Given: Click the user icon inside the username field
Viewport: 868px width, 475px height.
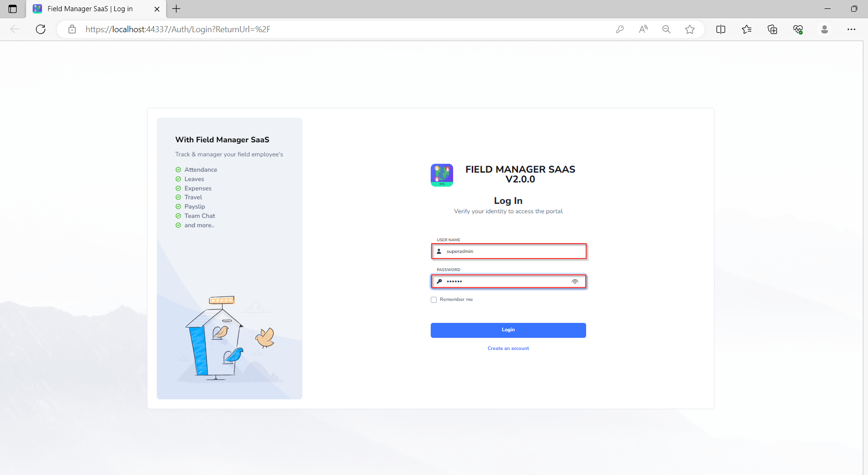Looking at the screenshot, I should (439, 251).
